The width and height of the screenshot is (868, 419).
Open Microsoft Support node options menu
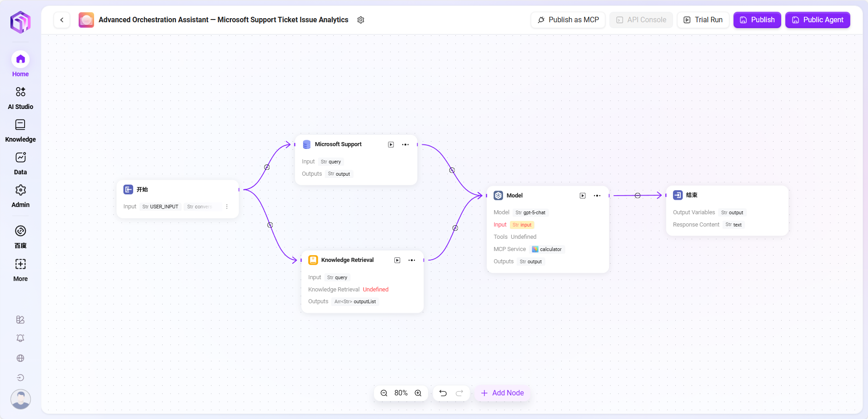click(405, 145)
